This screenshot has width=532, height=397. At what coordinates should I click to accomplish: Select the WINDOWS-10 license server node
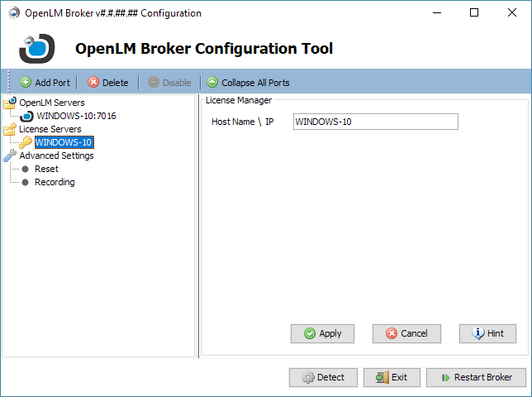(x=64, y=142)
